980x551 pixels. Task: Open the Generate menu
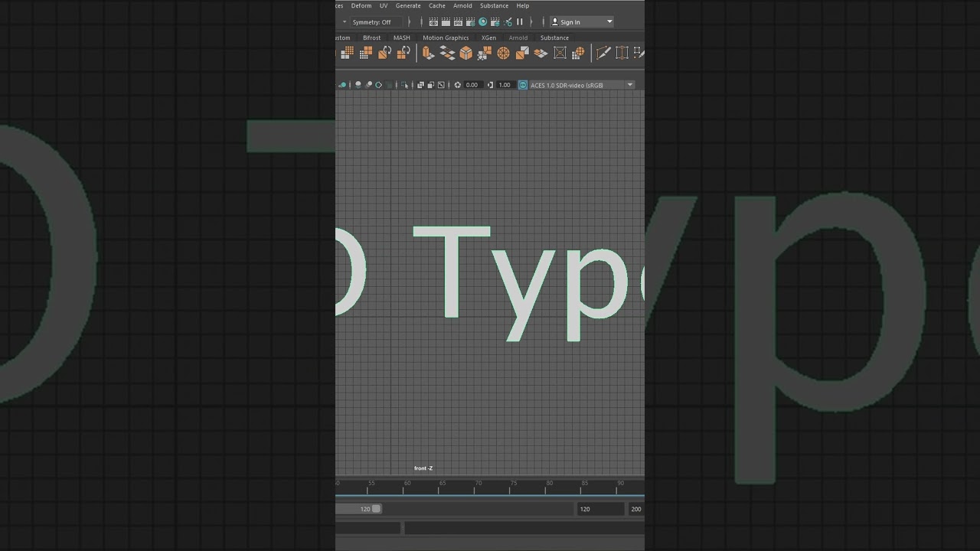pyautogui.click(x=408, y=5)
